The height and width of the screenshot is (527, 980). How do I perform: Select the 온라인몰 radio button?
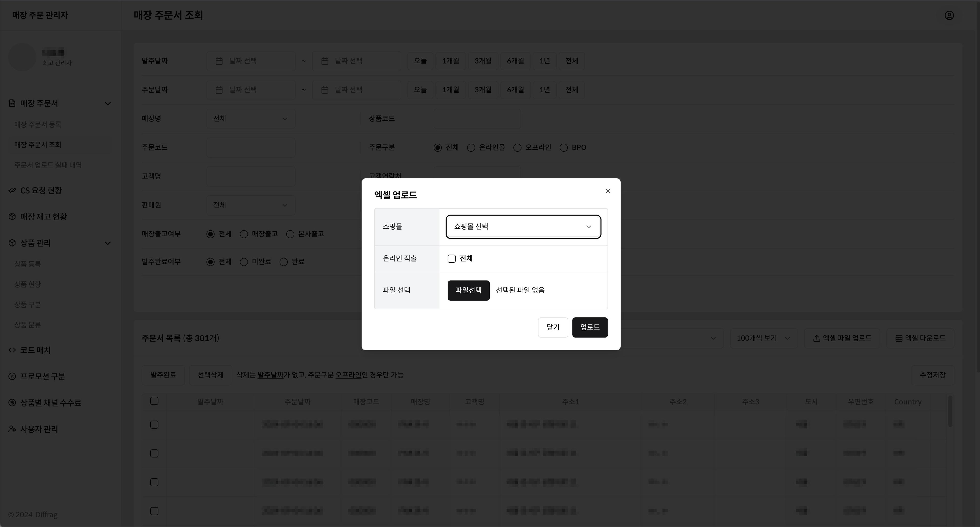(x=471, y=148)
